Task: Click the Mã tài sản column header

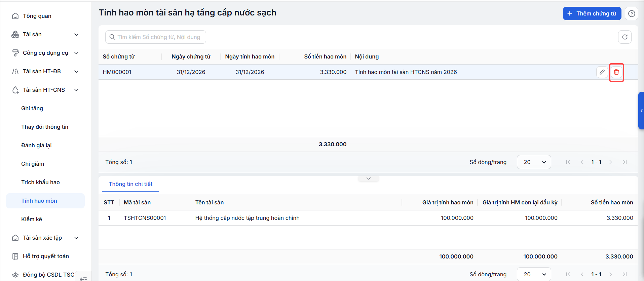Action: point(137,203)
